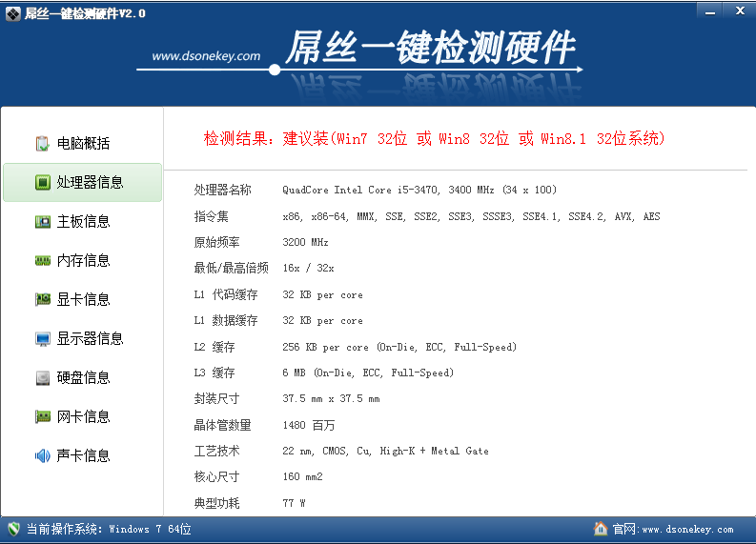This screenshot has width=756, height=544.
Task: Click the www.dsonekey.com banner URL
Action: click(206, 56)
